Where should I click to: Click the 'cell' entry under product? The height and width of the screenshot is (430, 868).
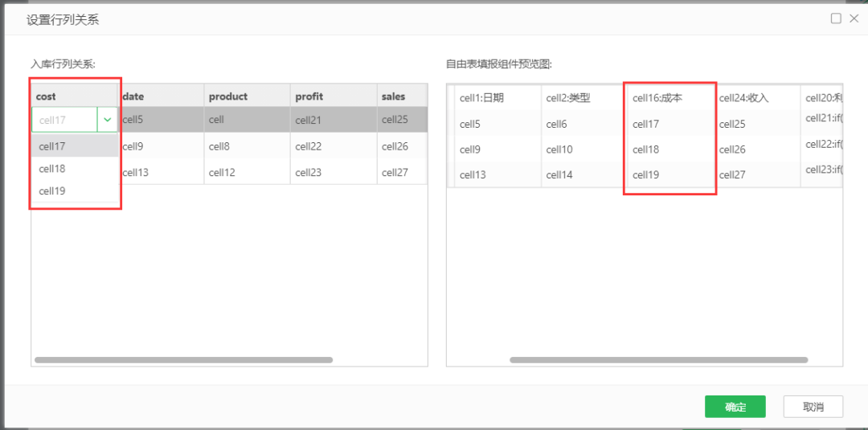pyautogui.click(x=248, y=119)
